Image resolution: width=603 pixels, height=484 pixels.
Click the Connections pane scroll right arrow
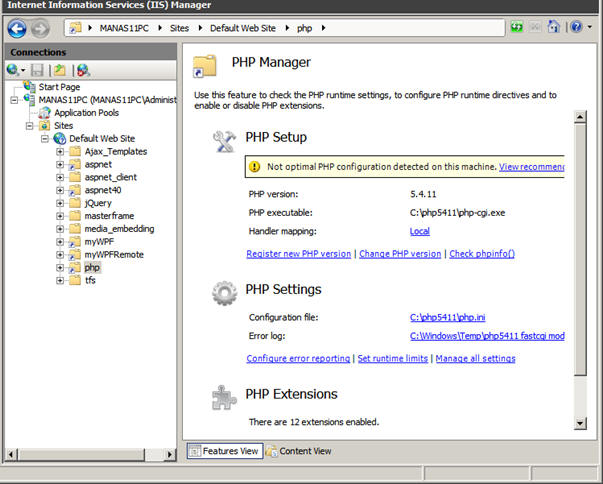point(170,455)
